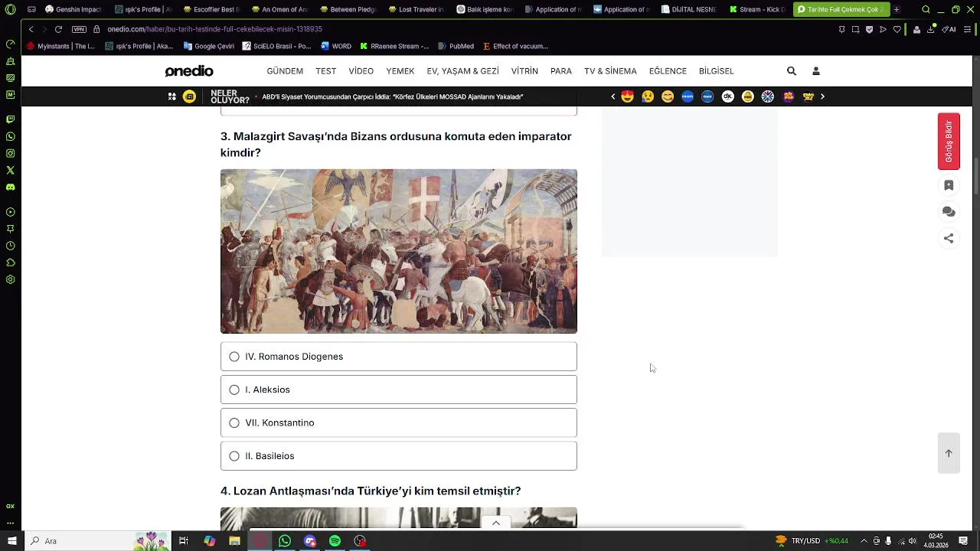Viewport: 980px width, 551px height.
Task: Bookmark the article using the sidebar icon
Action: point(949,185)
